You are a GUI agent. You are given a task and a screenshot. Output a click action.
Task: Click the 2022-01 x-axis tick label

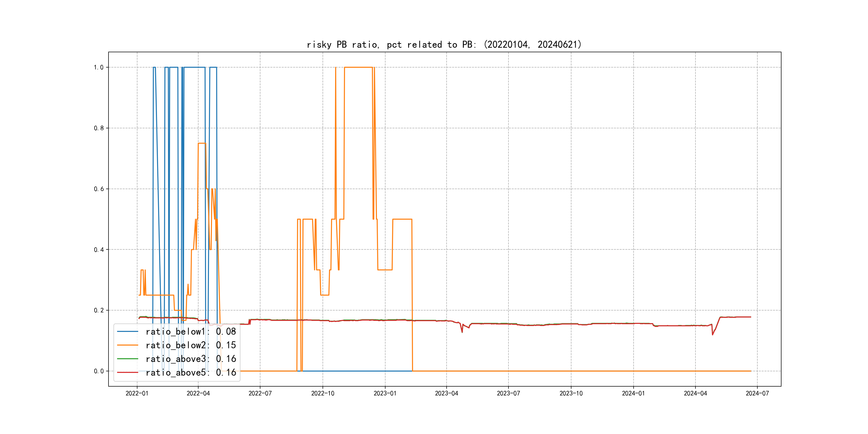coord(137,393)
